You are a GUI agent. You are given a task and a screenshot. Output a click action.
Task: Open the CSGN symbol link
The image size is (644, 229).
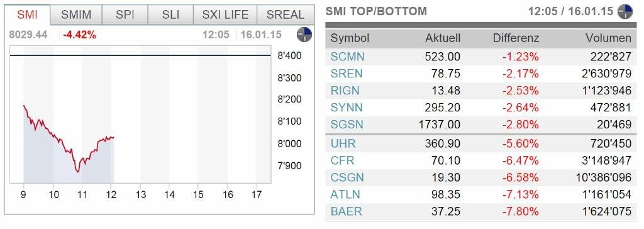347,177
